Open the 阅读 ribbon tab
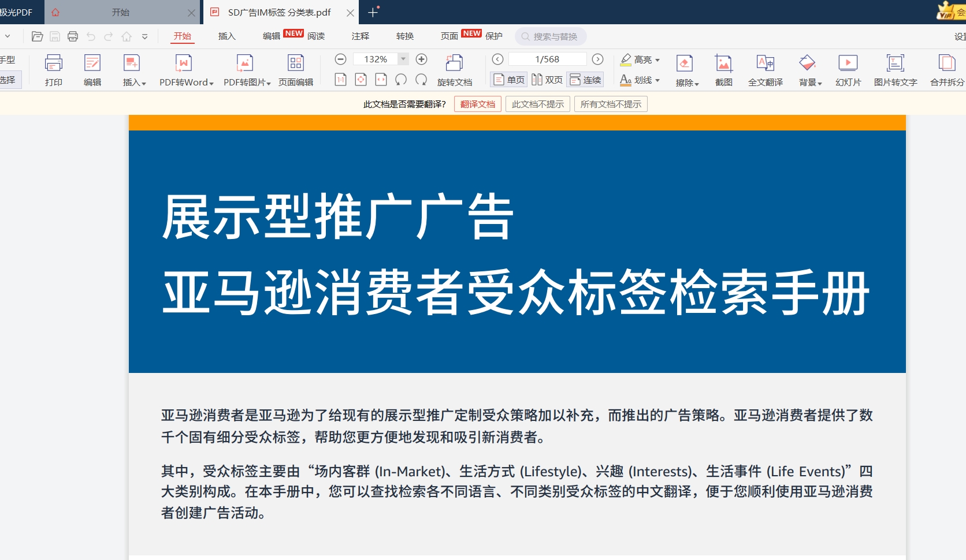Screen dimensions: 966x560 (x=316, y=36)
